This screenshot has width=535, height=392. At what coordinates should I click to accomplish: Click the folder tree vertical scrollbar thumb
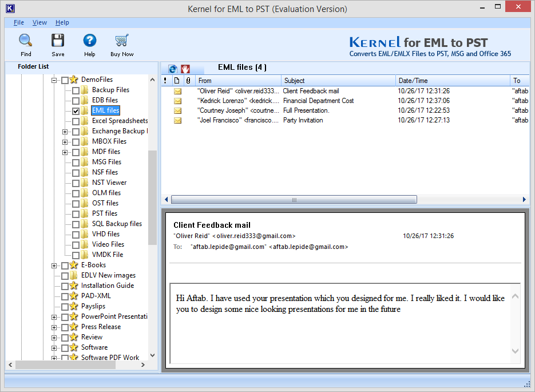(153, 198)
